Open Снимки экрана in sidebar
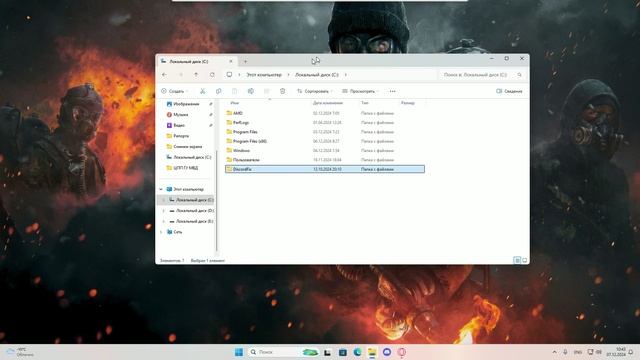Image resolution: width=640 pixels, height=360 pixels. coord(186,147)
